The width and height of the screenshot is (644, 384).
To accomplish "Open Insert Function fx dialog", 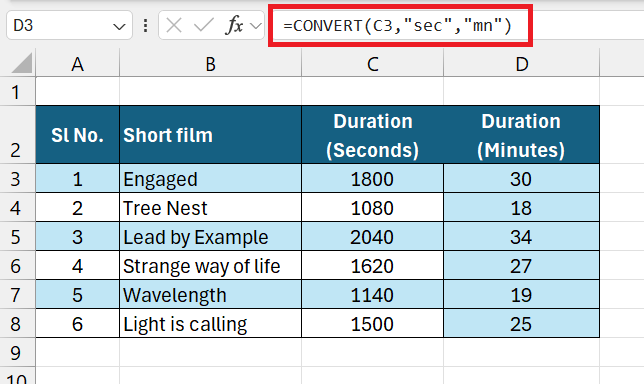I will (234, 25).
